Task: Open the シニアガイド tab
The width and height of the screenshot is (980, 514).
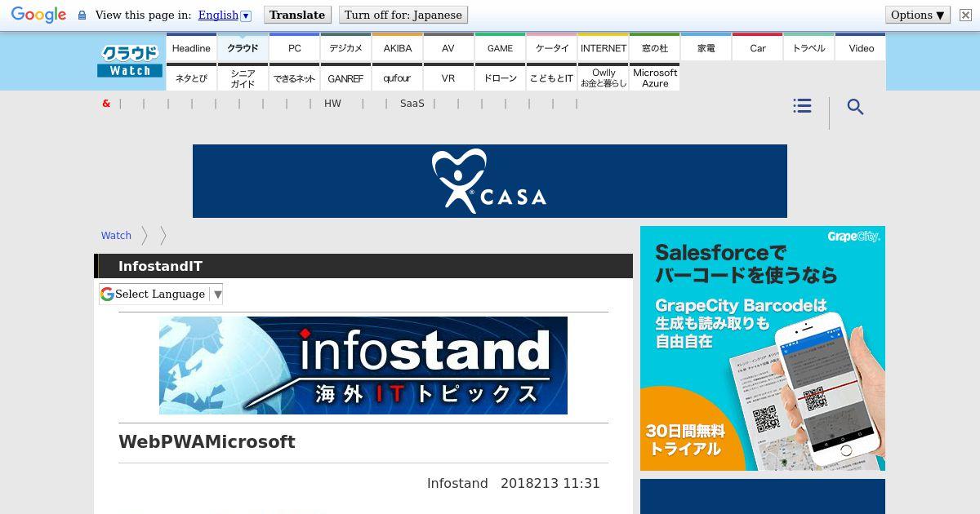Action: pyautogui.click(x=243, y=78)
